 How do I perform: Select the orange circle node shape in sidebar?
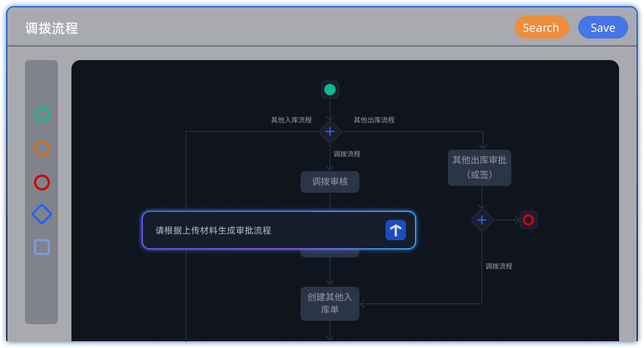pos(41,148)
